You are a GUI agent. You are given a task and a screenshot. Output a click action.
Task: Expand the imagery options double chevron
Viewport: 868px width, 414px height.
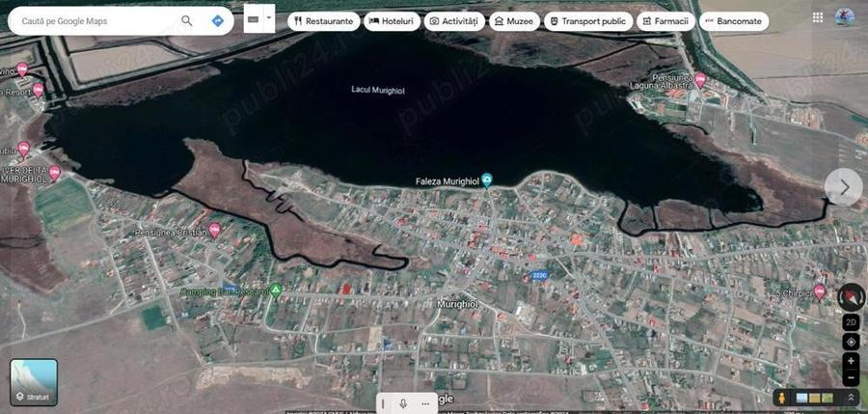pyautogui.click(x=851, y=398)
